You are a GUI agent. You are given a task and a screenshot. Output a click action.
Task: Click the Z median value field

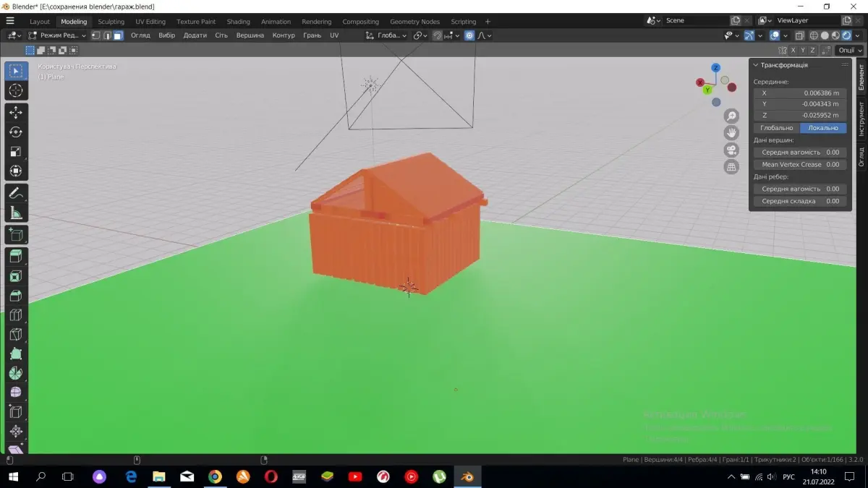click(800, 115)
